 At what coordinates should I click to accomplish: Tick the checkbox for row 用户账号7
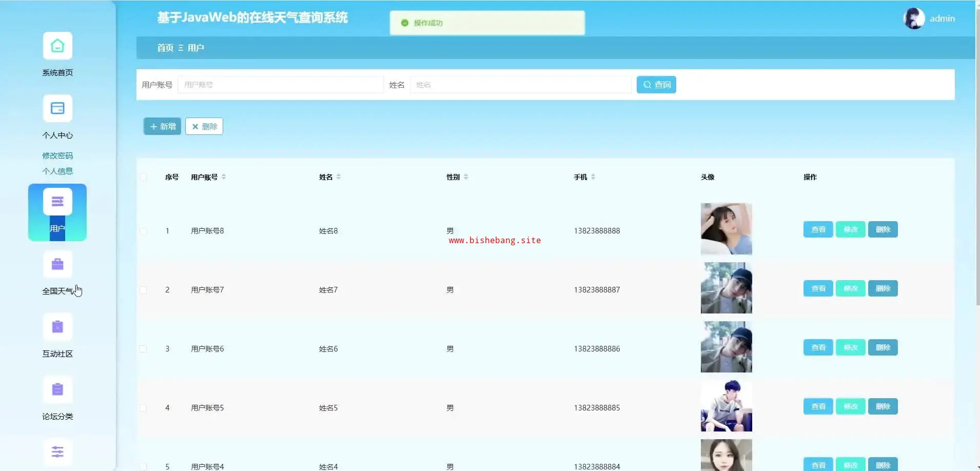143,290
